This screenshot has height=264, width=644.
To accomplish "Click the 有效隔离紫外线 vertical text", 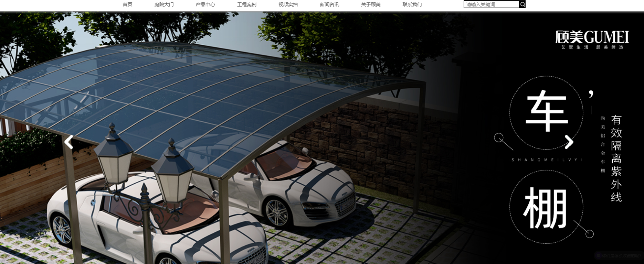I will tap(616, 158).
